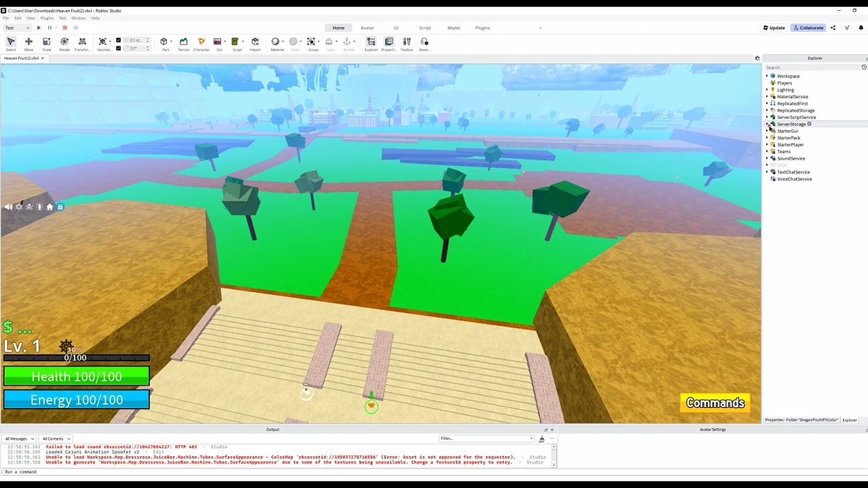868x488 pixels.
Task: Open the Character tool
Action: tap(201, 44)
